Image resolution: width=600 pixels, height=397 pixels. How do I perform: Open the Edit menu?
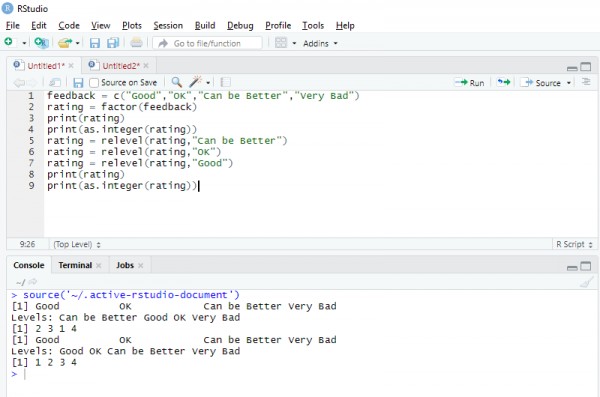click(39, 26)
